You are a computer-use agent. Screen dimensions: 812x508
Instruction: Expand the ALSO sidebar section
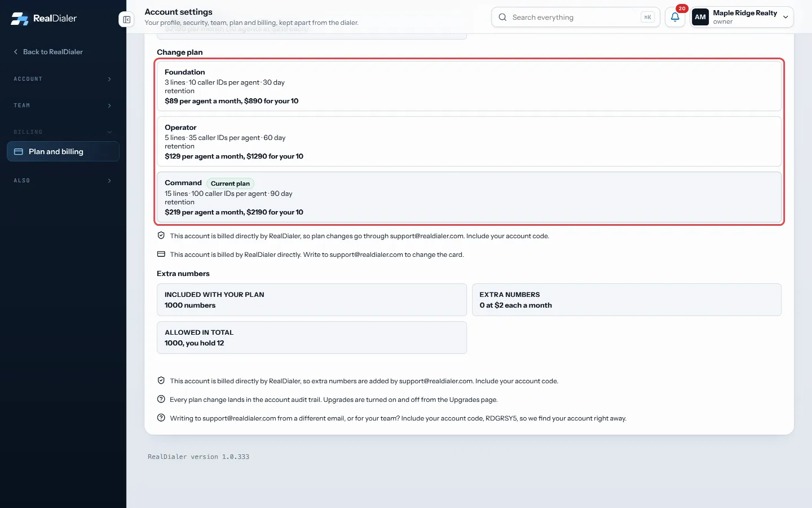pyautogui.click(x=63, y=181)
